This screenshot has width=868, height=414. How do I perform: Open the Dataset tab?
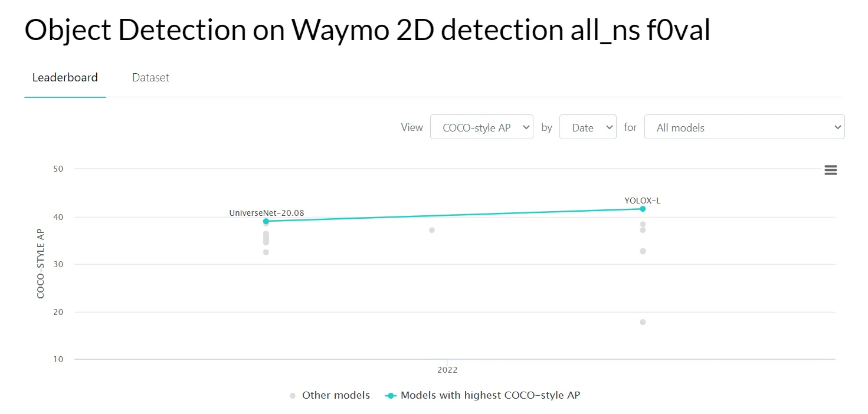(x=150, y=77)
